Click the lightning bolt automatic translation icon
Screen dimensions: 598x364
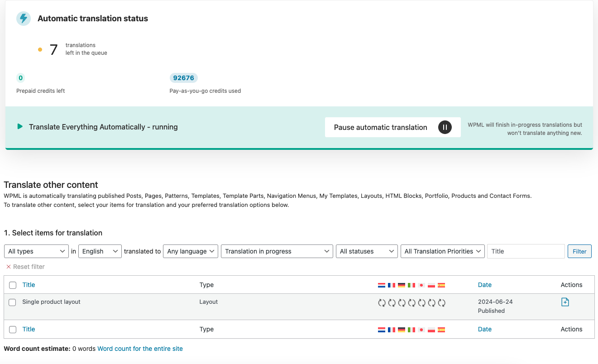coord(24,19)
